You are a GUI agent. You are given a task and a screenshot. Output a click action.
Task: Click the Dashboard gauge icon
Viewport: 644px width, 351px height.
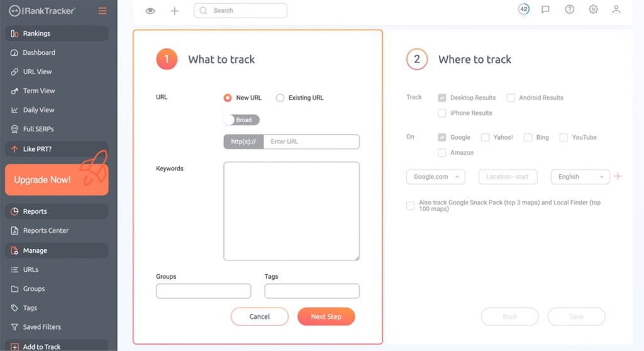point(14,53)
